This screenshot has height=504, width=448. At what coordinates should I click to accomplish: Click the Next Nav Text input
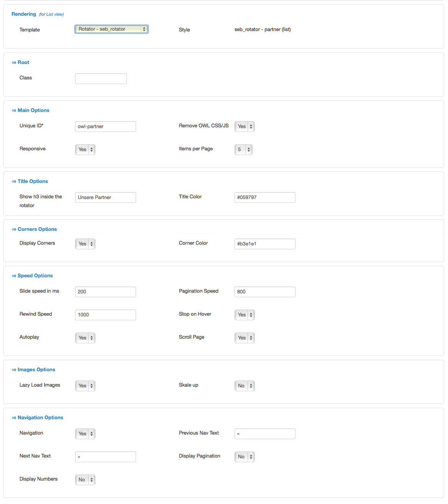click(x=105, y=457)
